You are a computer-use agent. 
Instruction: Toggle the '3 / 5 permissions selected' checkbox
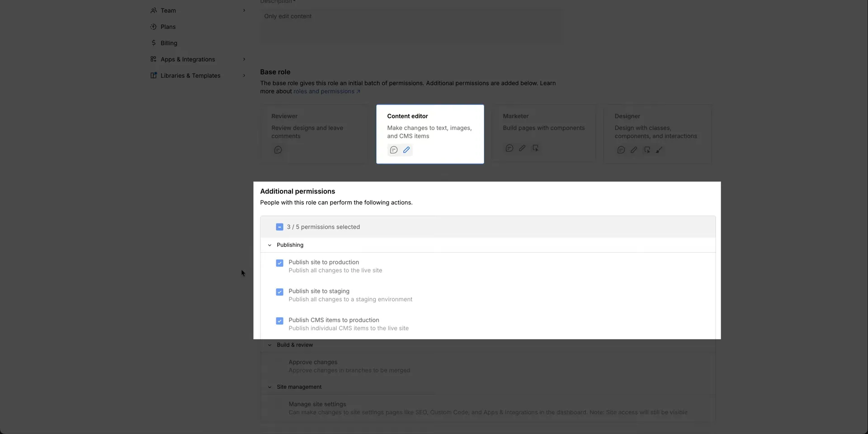pos(279,227)
